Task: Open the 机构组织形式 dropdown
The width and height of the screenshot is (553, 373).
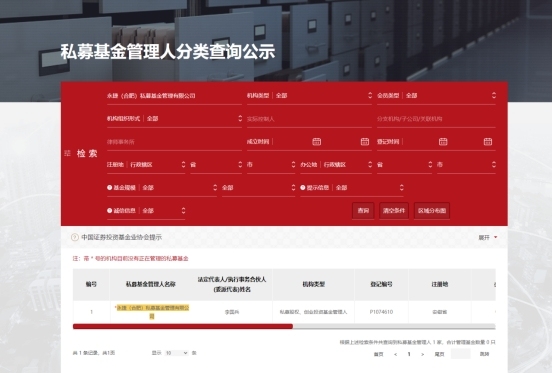Action: tap(175, 118)
